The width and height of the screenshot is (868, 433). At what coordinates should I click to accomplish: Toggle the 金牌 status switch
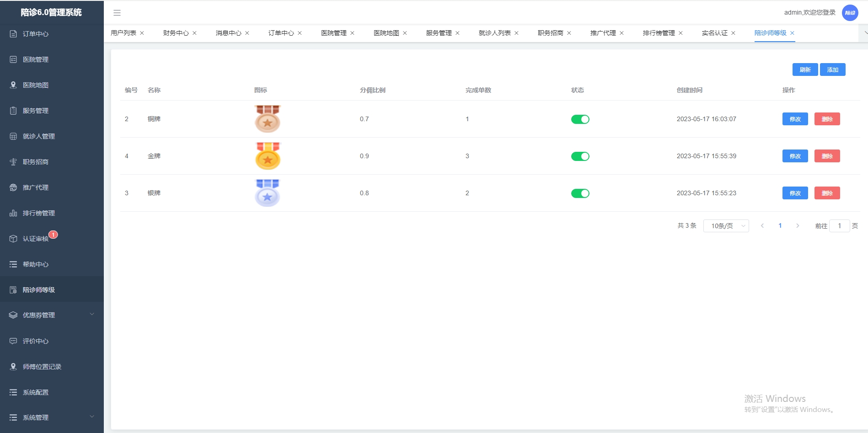580,156
